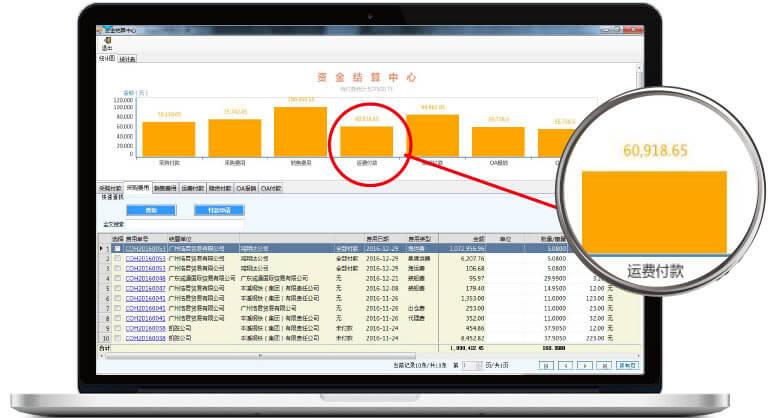
Task: Click the page number input box
Action: pos(472,365)
